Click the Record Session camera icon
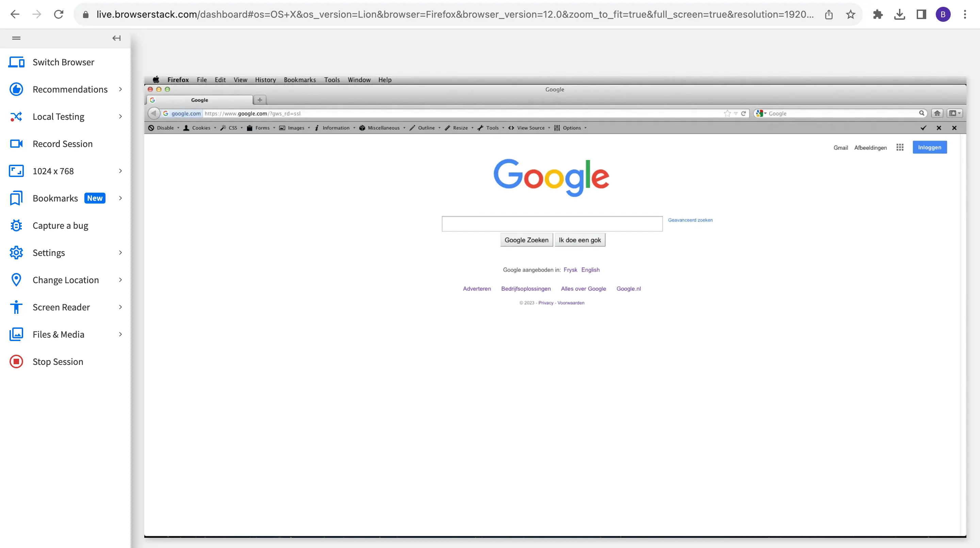Screen dimensions: 980x548 pyautogui.click(x=16, y=144)
